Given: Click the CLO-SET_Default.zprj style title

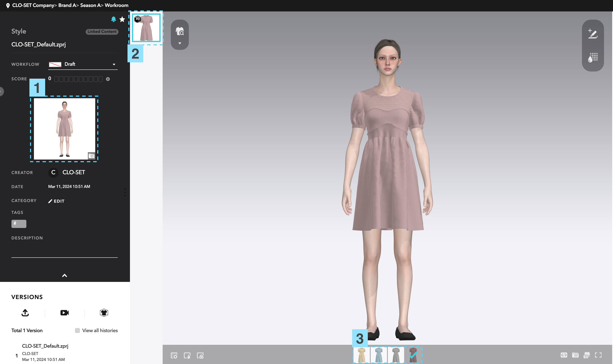Looking at the screenshot, I should click(38, 44).
